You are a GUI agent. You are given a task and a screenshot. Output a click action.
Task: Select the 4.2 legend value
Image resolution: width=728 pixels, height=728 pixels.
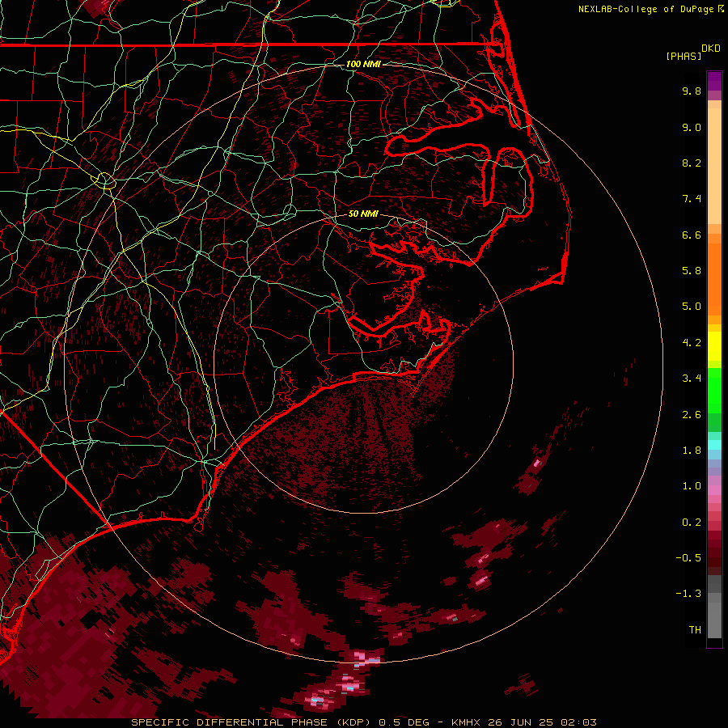(692, 343)
